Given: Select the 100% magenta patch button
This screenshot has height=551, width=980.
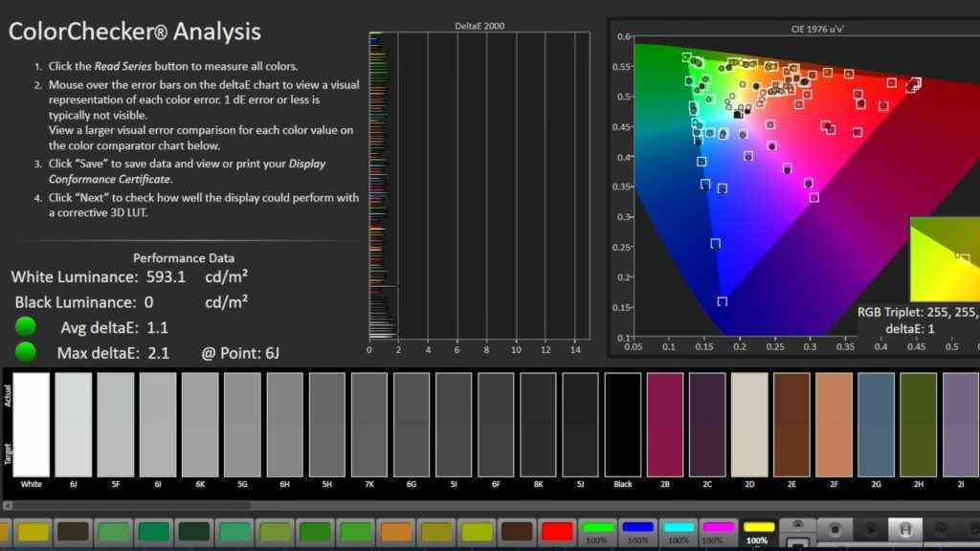Looking at the screenshot, I should (x=718, y=532).
